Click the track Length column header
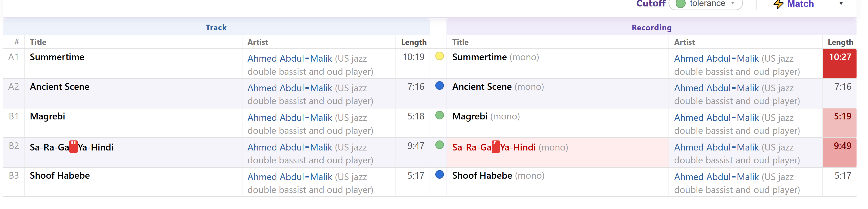 click(x=413, y=42)
